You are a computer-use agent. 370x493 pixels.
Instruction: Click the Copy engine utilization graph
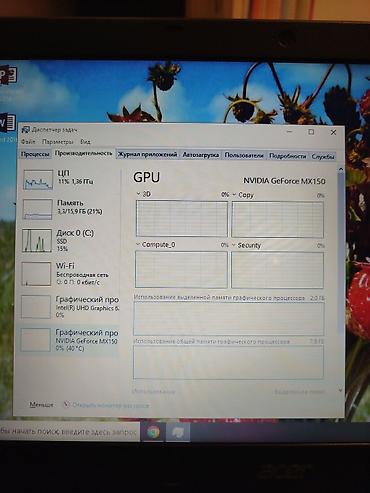click(x=278, y=220)
